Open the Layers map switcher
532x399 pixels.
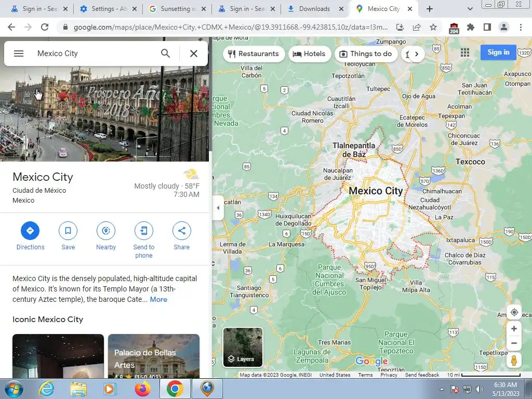243,347
